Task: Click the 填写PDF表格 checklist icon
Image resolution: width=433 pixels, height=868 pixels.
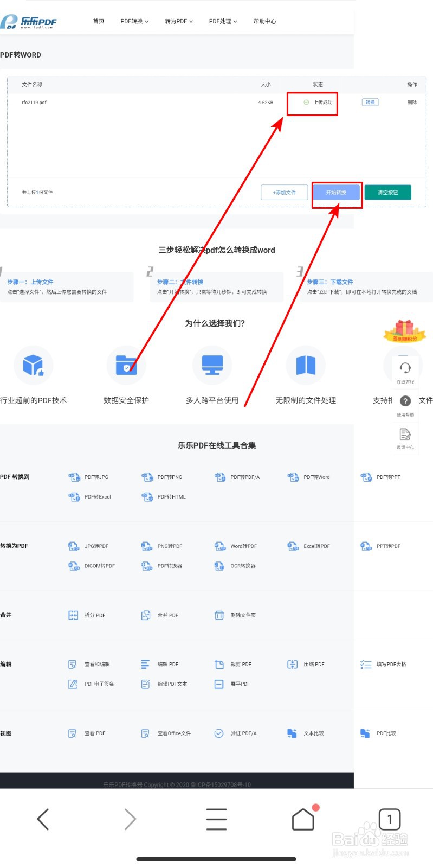Action: coord(366,664)
